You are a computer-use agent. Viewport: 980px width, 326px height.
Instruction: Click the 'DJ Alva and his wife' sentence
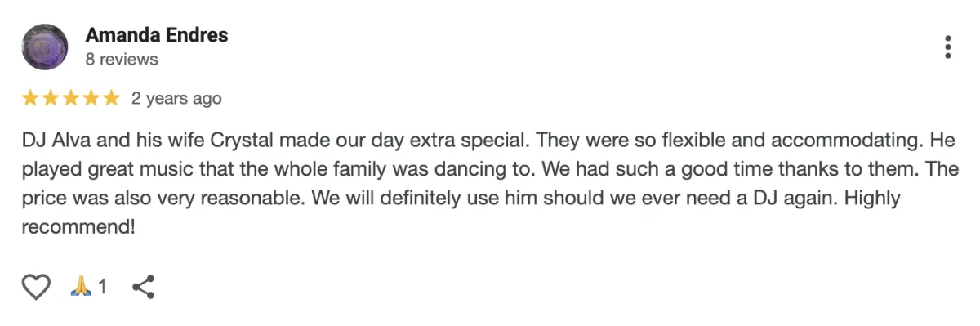[278, 141]
